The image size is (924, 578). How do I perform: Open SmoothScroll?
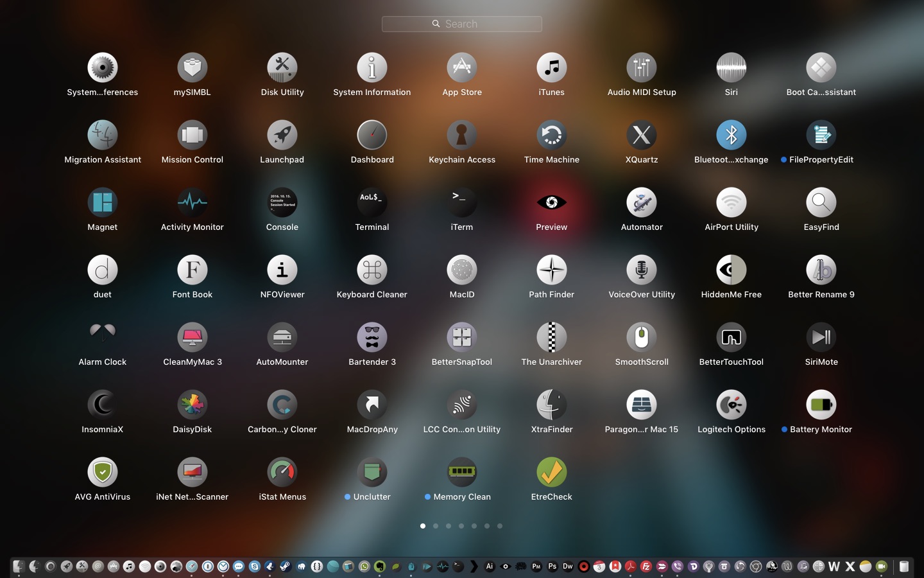tap(642, 337)
